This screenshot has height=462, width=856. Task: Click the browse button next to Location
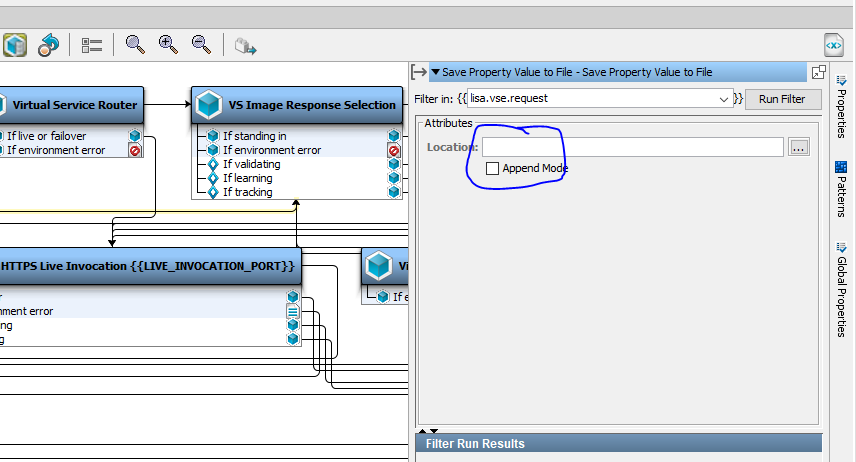798,147
